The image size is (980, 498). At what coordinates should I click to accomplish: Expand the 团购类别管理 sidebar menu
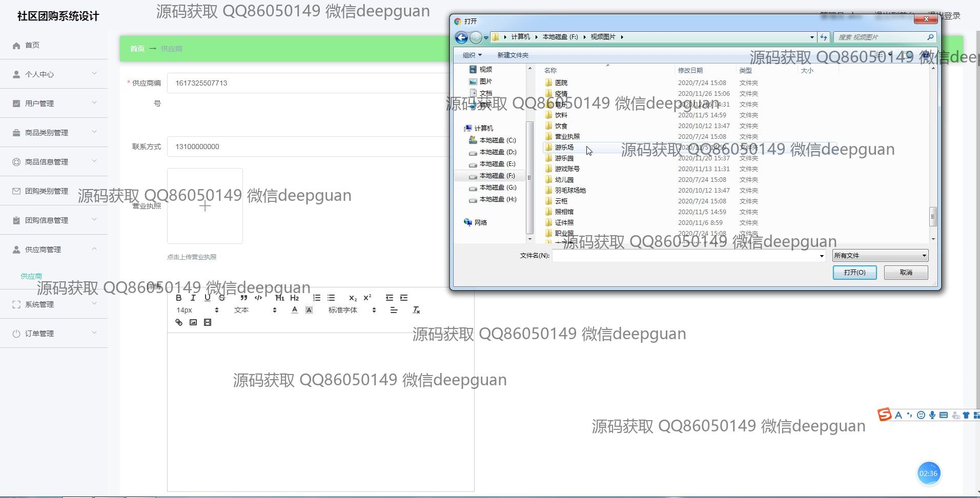pos(54,191)
